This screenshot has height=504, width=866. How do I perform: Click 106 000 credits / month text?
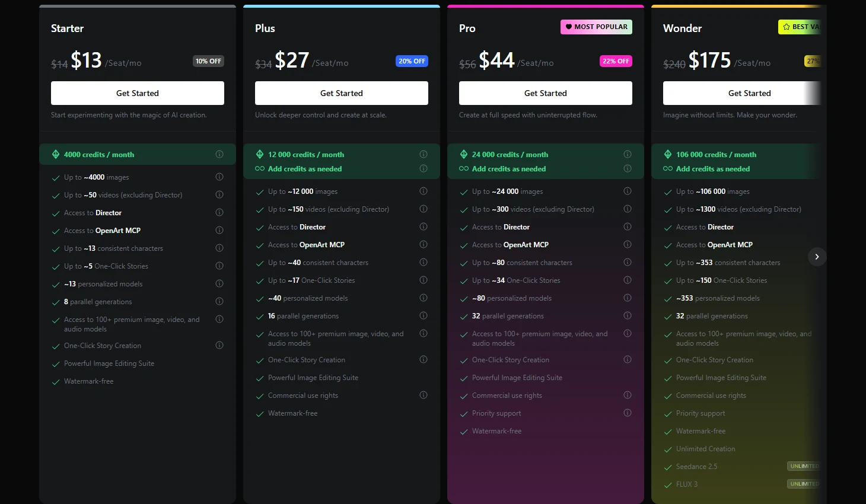[716, 155]
